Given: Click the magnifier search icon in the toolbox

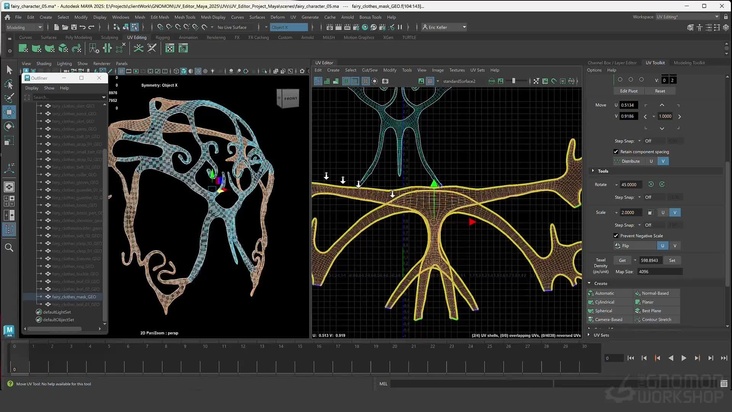Looking at the screenshot, I should click(x=9, y=247).
